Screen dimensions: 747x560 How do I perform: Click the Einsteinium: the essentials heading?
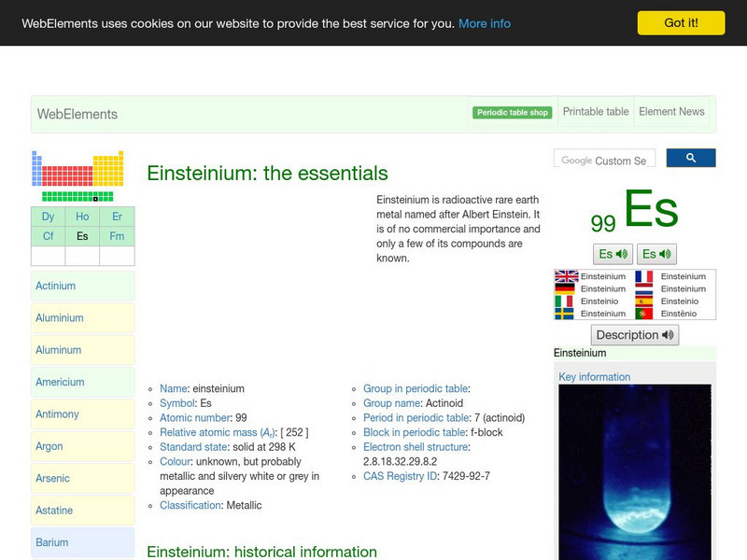click(267, 174)
